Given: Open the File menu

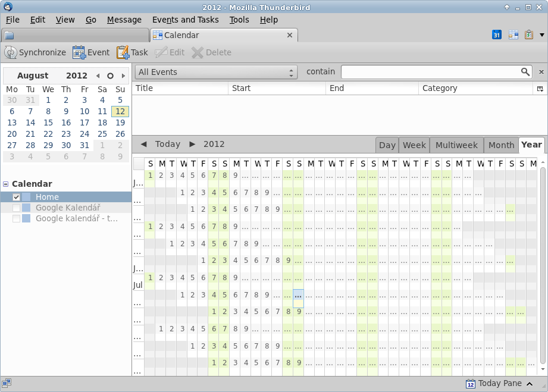Looking at the screenshot, I should coord(12,20).
